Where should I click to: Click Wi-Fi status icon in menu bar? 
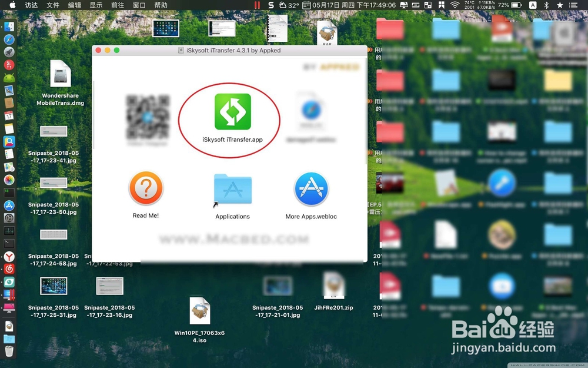455,5
